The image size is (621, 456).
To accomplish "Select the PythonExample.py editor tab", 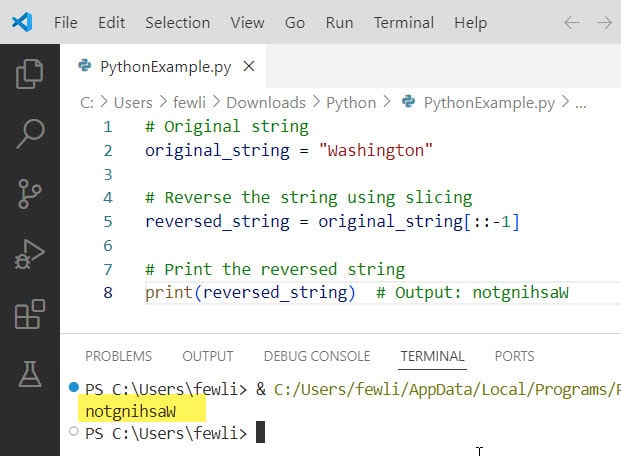I will (x=163, y=66).
